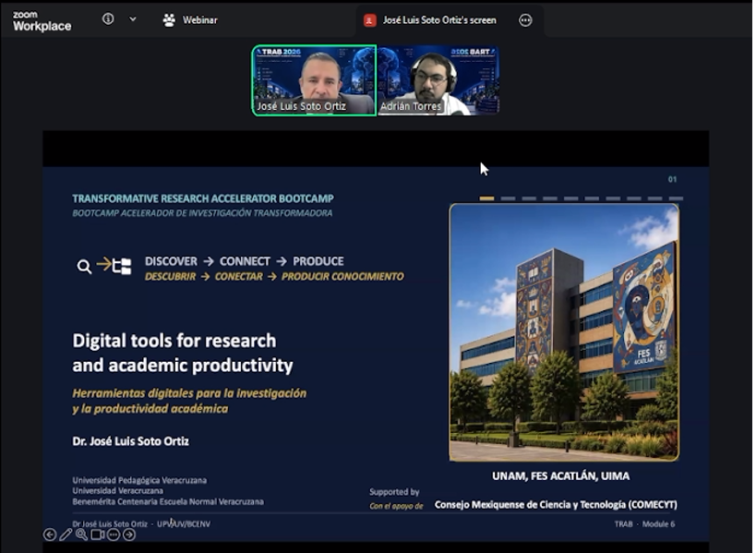
Task: Click footer "UPV/UV/BCENV" text
Action: point(184,524)
